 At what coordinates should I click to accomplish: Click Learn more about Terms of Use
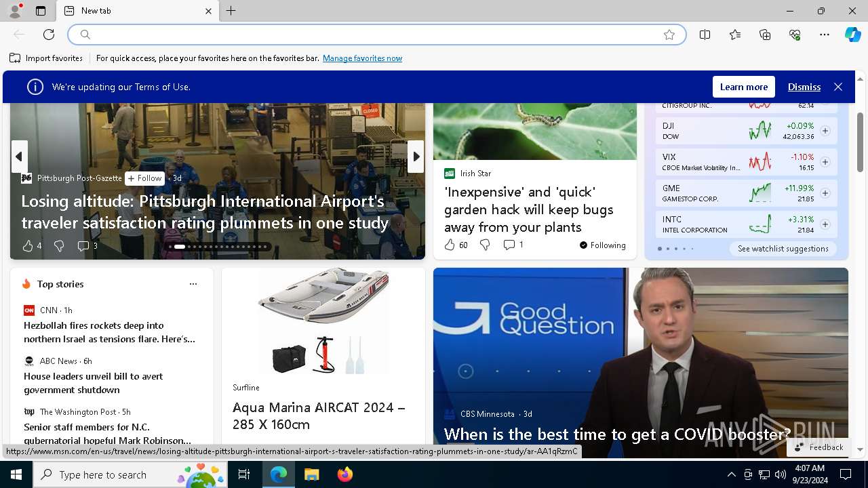click(744, 87)
